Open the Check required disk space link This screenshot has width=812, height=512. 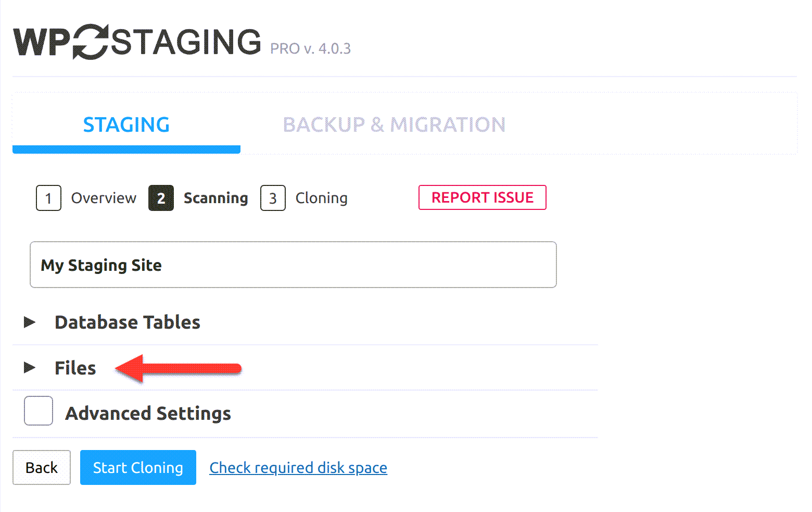coord(298,467)
